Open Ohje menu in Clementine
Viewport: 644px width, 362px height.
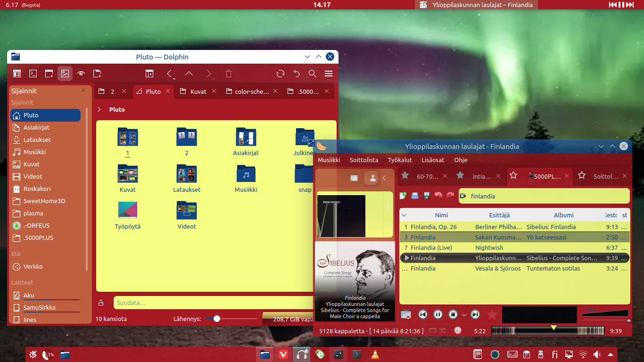pyautogui.click(x=461, y=160)
